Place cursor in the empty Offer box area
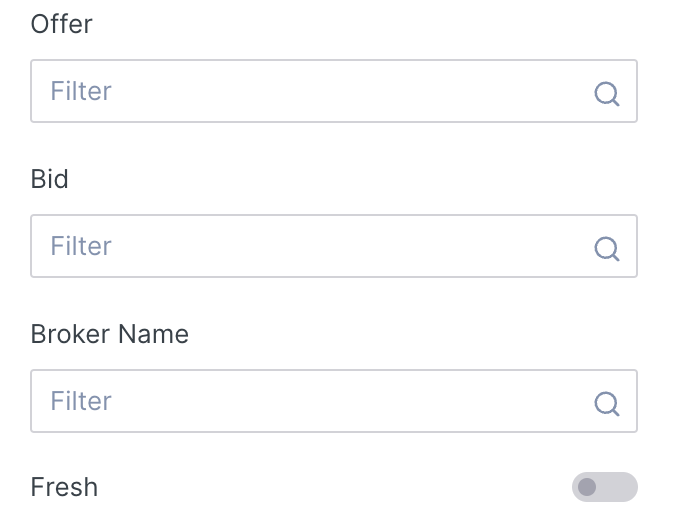The width and height of the screenshot is (694, 530). (x=350, y=92)
